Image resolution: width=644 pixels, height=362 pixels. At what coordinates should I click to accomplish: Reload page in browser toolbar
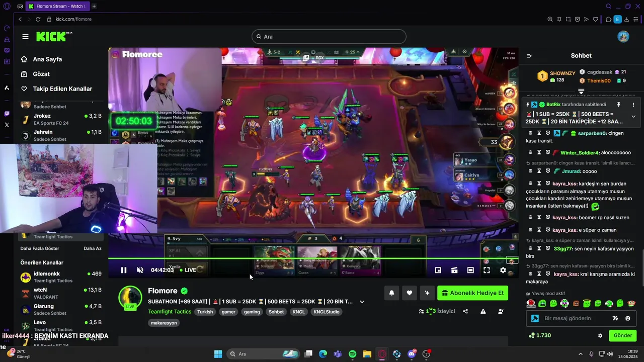click(x=38, y=19)
